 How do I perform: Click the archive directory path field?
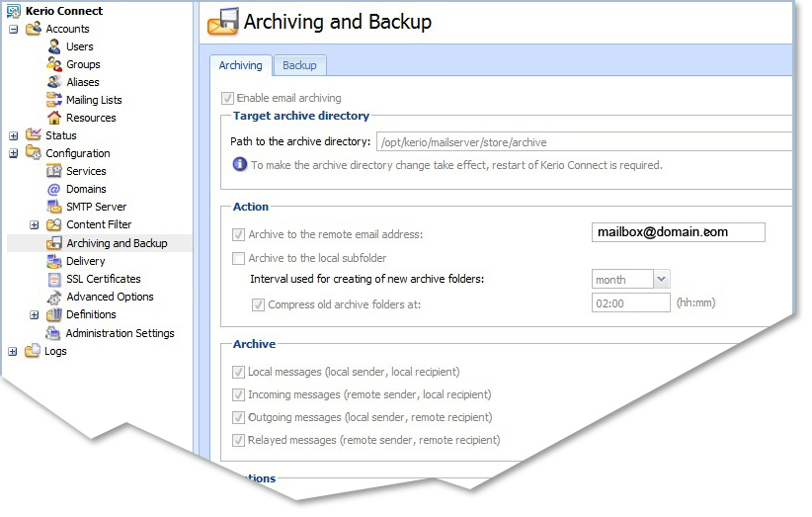click(x=585, y=142)
